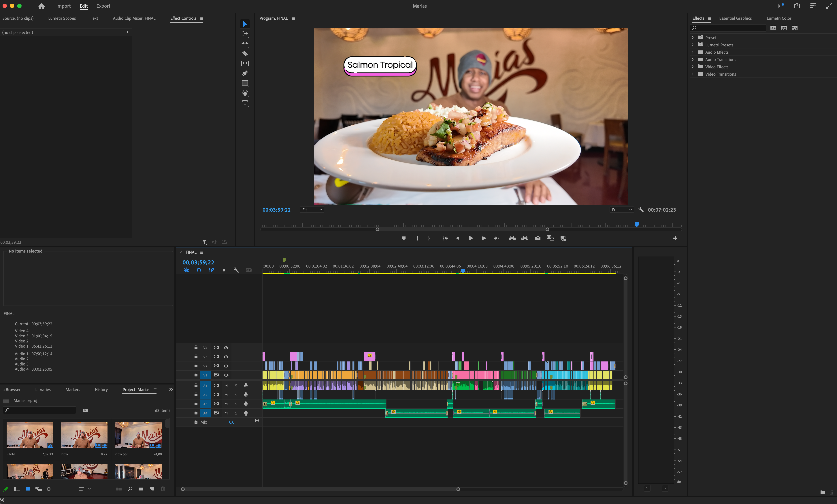Select the Razor tool
This screenshot has height=504, width=837.
click(245, 53)
